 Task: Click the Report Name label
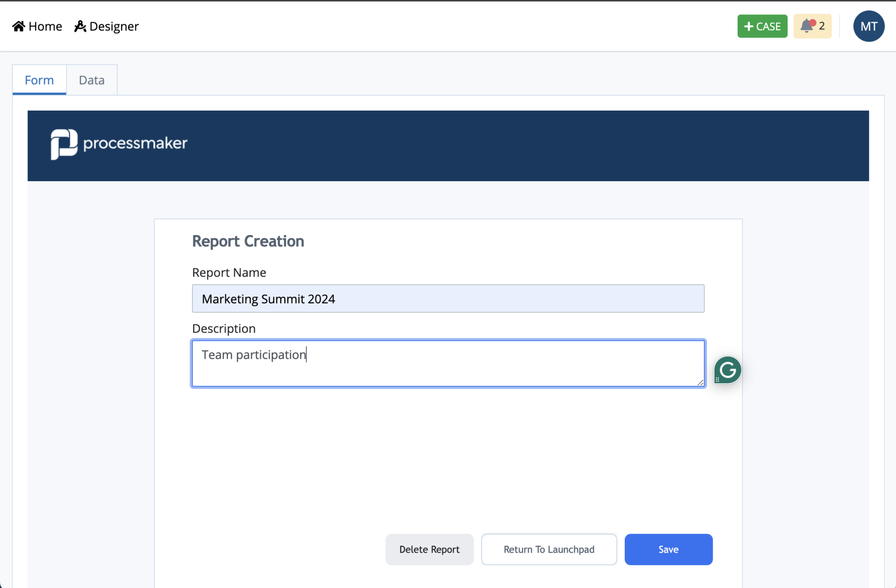[228, 272]
